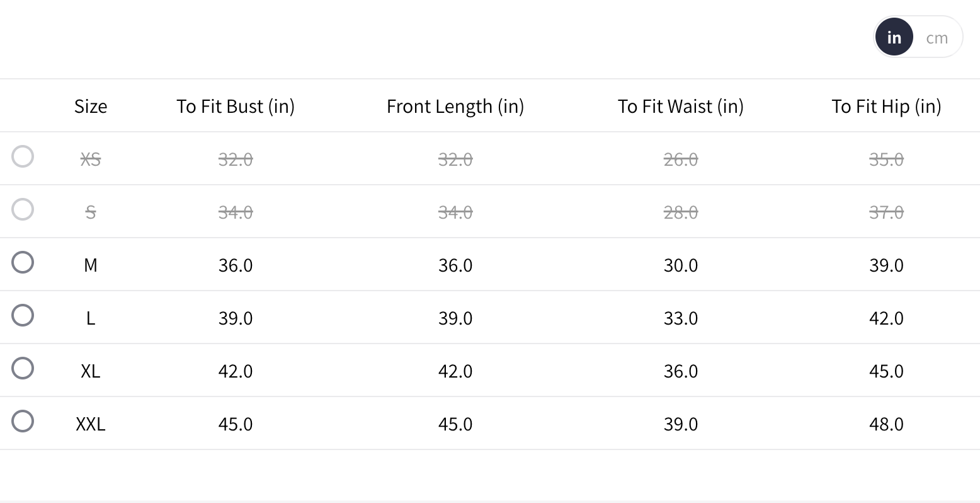Click the M row waist value 30.0
The image size is (980, 503).
681,265
